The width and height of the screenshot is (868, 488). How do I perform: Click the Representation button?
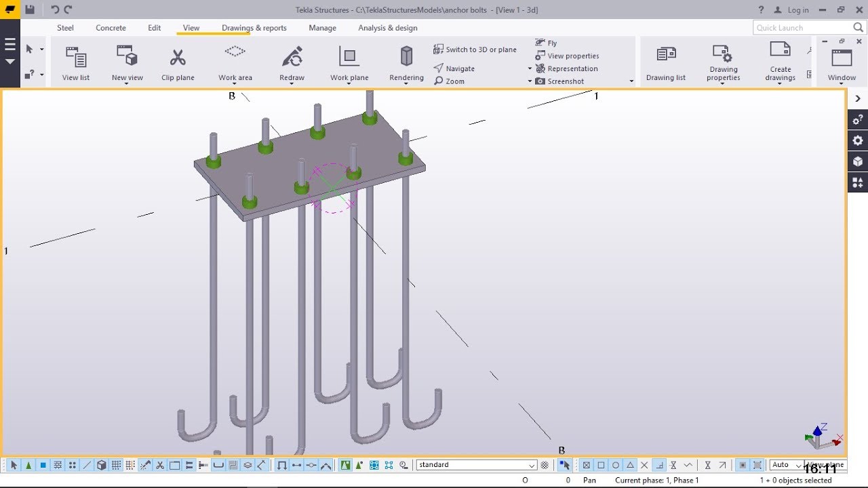[x=567, y=68]
